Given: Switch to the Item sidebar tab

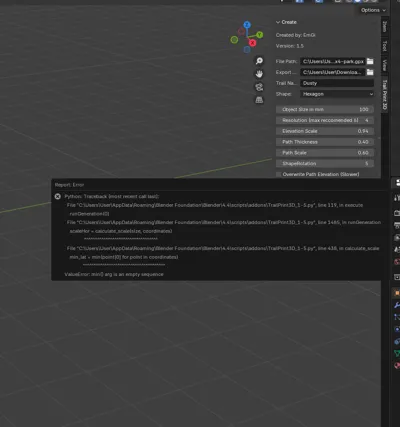Looking at the screenshot, I should [385, 26].
